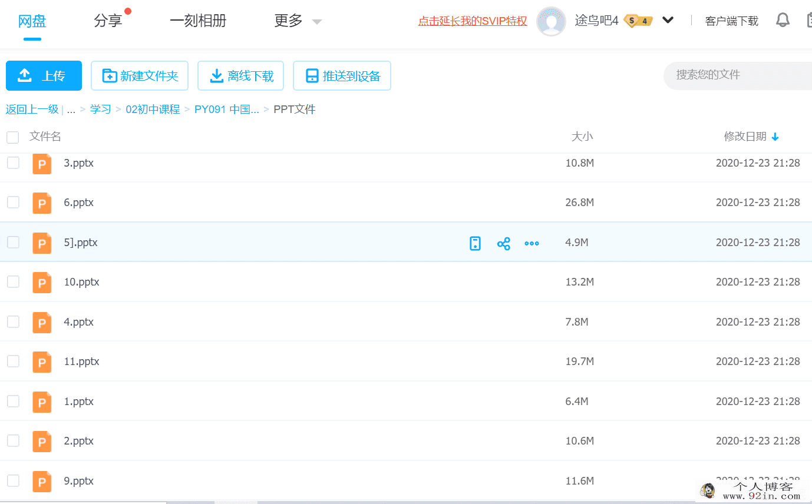
Task: Share 5].pptx using the share icon
Action: coord(503,243)
